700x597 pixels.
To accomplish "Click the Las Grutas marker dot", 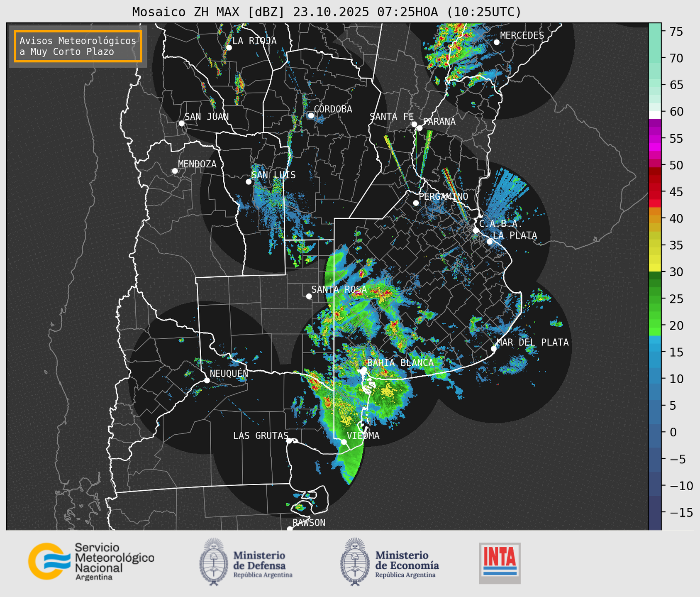I will point(289,441).
